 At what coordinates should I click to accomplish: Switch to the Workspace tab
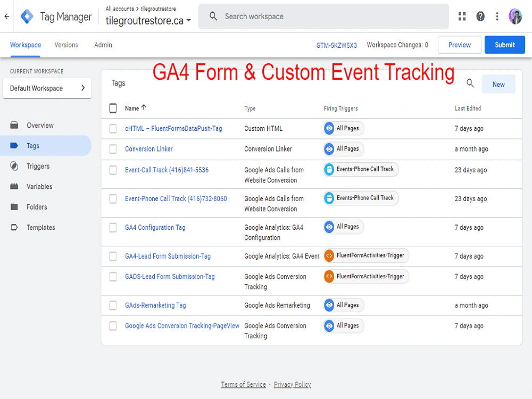26,45
